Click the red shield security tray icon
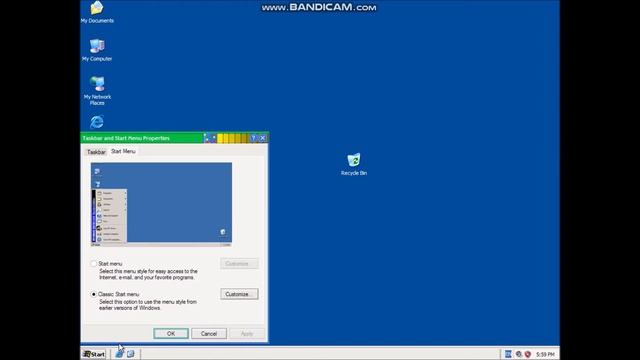640x360 pixels. pyautogui.click(x=528, y=354)
